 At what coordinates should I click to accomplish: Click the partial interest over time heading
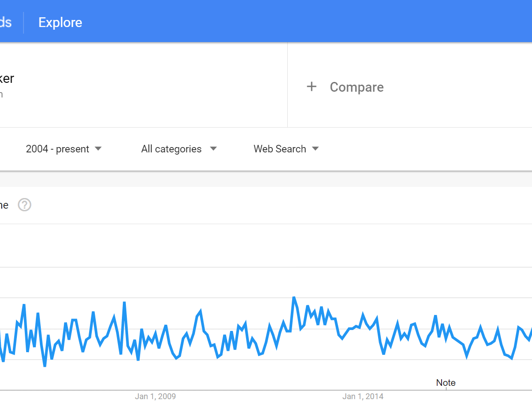click(x=4, y=205)
